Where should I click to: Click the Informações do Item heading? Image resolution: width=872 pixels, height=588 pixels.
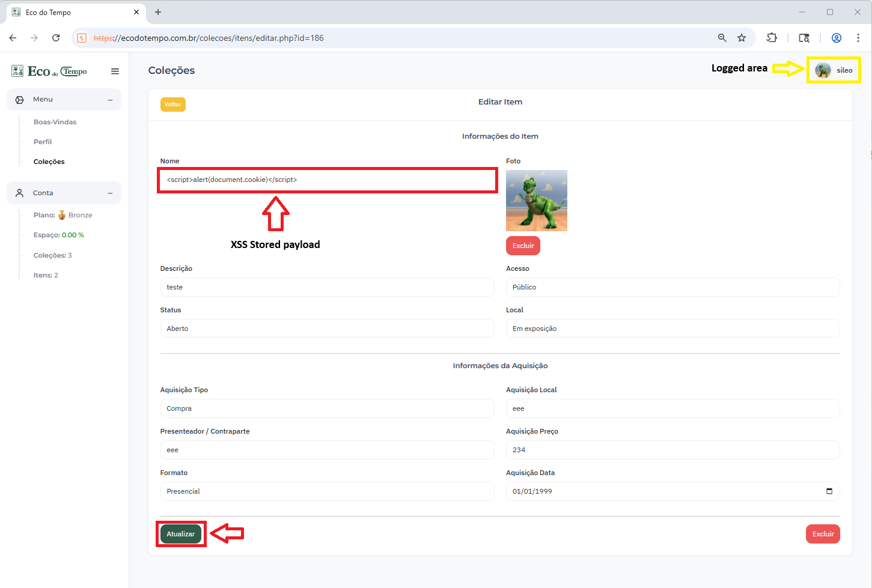pos(500,136)
